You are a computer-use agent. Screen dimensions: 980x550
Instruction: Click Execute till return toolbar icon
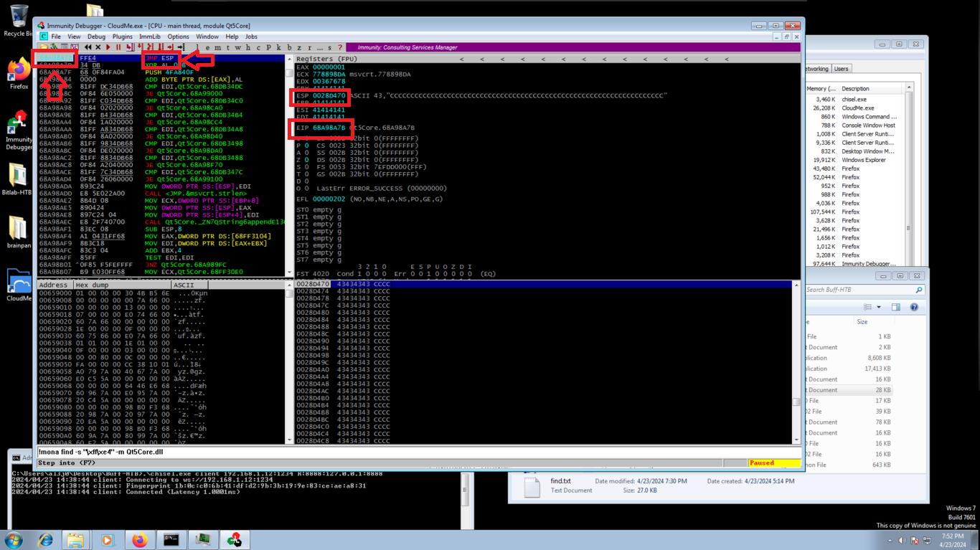171,47
